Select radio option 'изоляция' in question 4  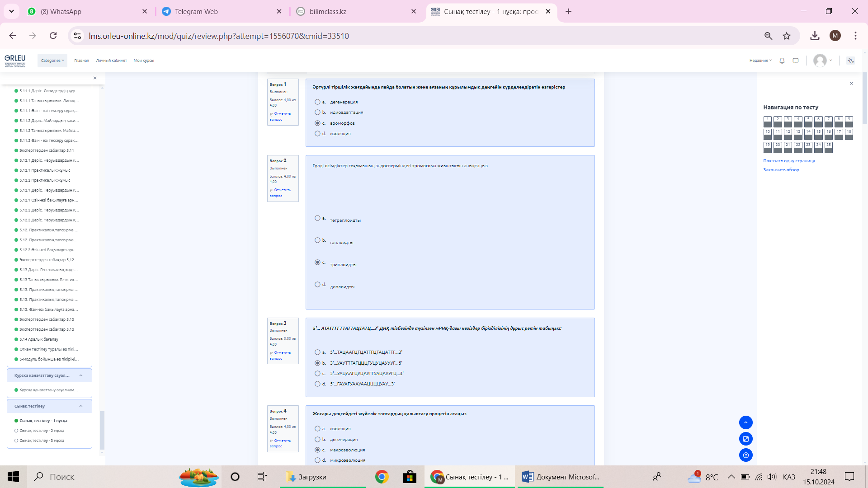click(317, 429)
